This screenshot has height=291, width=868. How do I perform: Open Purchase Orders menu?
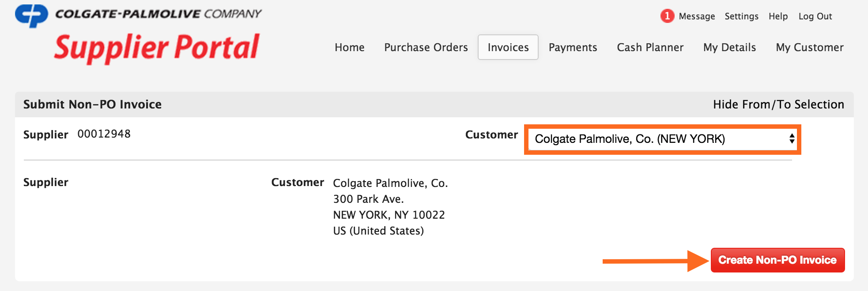point(426,47)
